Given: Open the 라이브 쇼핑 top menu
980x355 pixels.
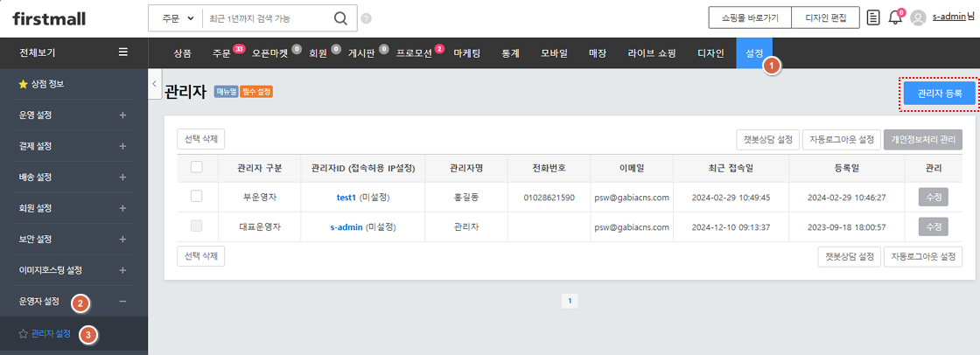Looking at the screenshot, I should coord(652,53).
